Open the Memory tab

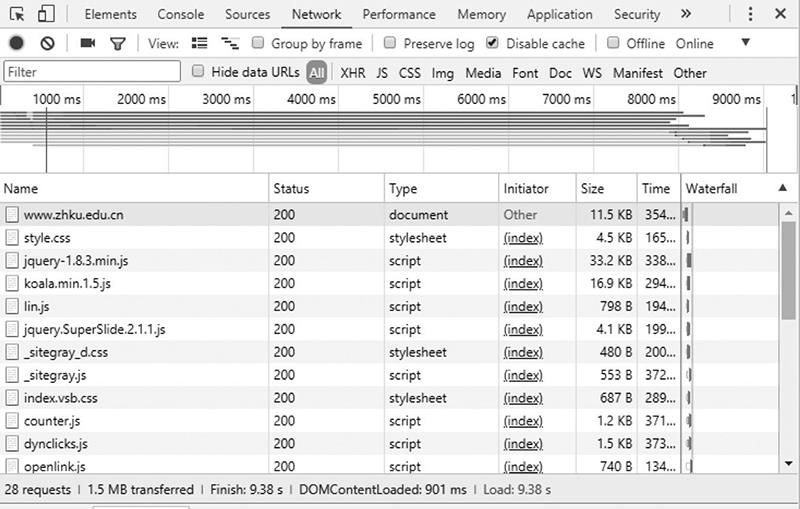[x=482, y=14]
